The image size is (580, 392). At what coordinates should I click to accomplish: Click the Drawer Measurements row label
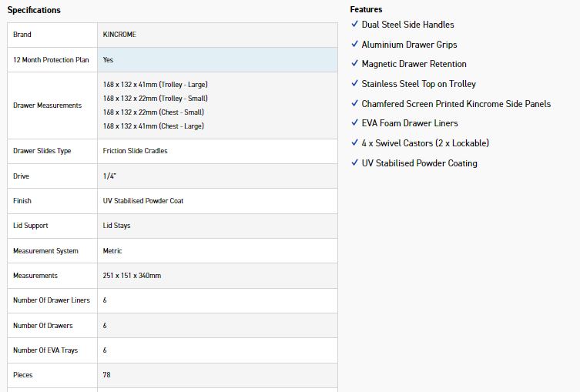47,106
